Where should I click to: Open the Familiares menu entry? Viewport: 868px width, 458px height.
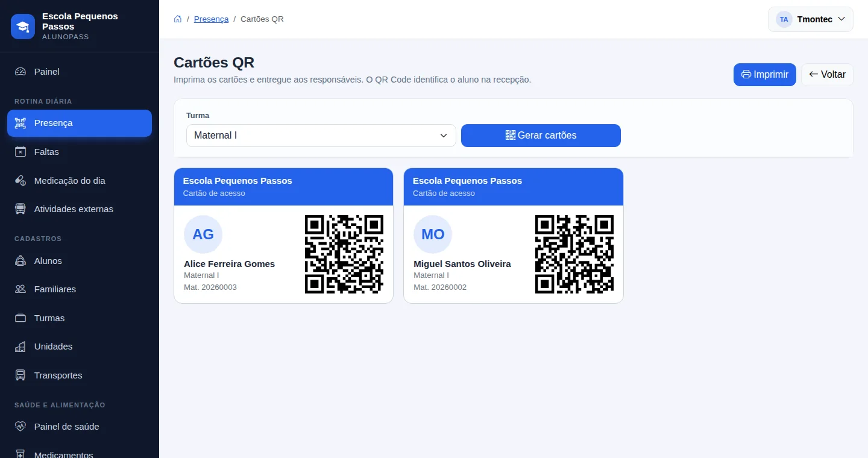(80, 289)
